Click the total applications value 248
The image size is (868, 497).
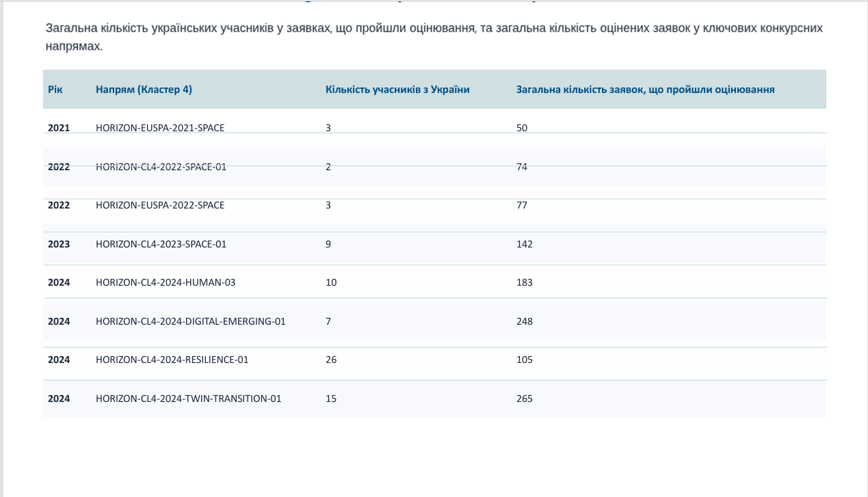[x=524, y=321]
